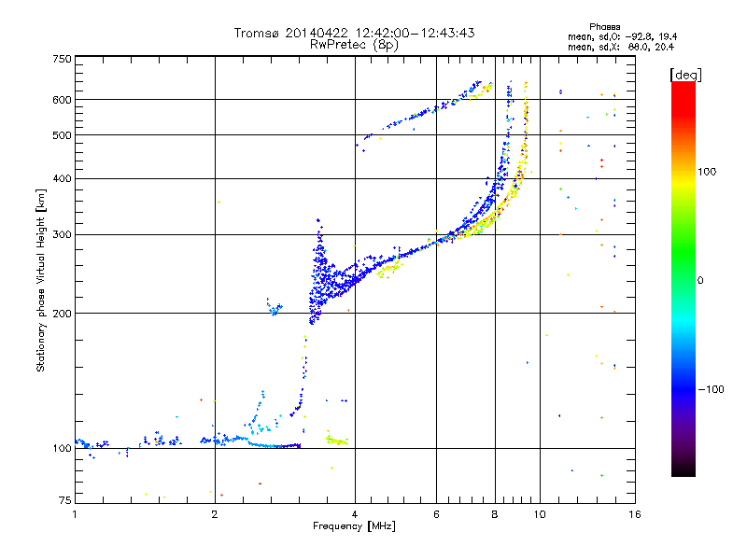Click the x-axis label 'Frequency [MHz]'
The height and width of the screenshot is (560, 747).
(354, 526)
